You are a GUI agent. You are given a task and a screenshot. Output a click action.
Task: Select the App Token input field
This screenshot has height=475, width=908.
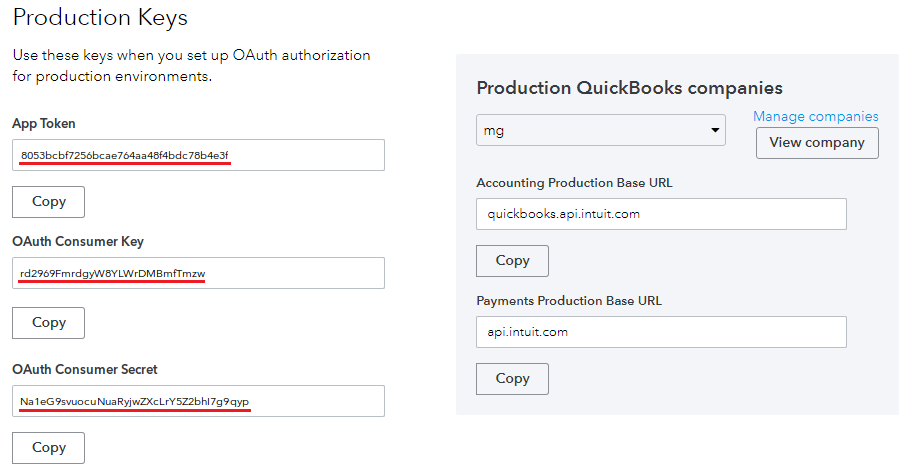pos(198,155)
